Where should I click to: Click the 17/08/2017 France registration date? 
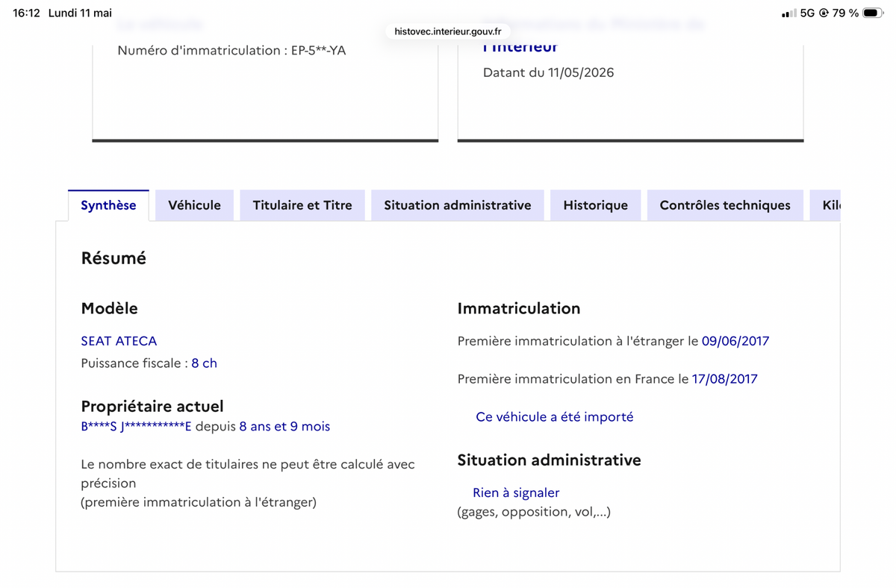coord(724,379)
